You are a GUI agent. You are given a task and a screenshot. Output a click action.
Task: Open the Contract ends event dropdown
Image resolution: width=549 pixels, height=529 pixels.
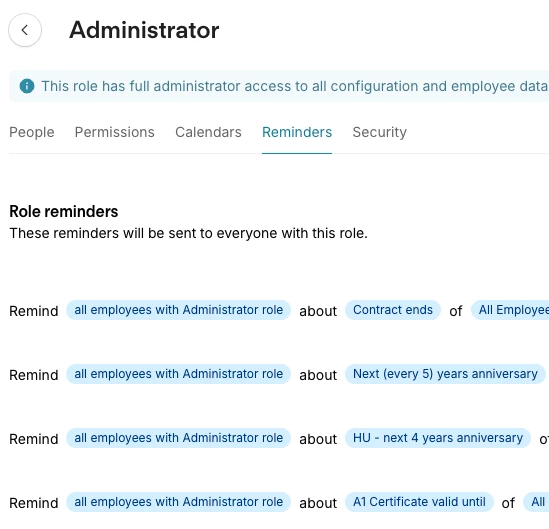[393, 310]
